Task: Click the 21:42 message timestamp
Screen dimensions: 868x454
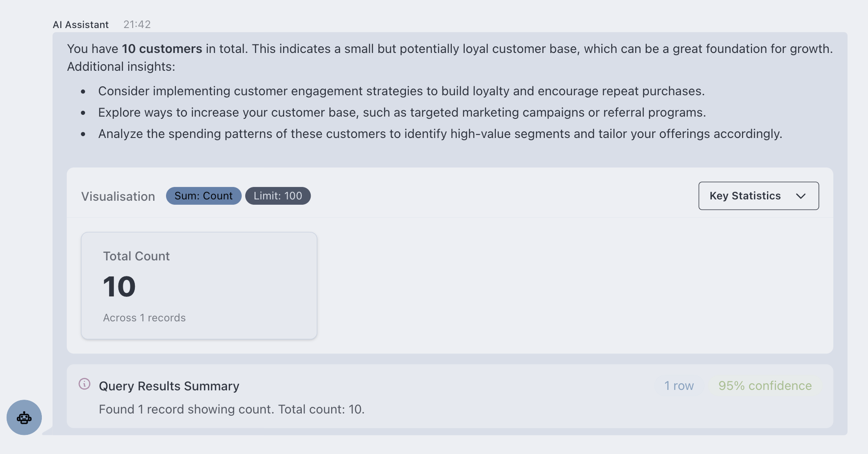Action: [137, 24]
